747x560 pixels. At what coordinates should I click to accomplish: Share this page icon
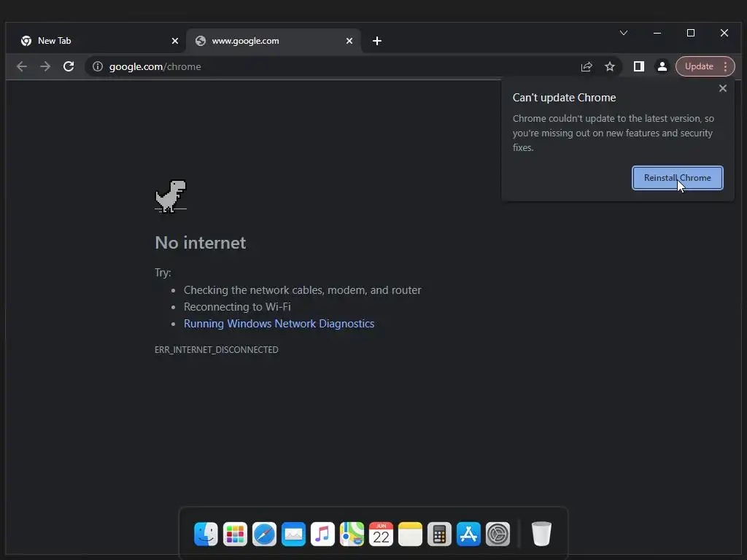pos(587,66)
